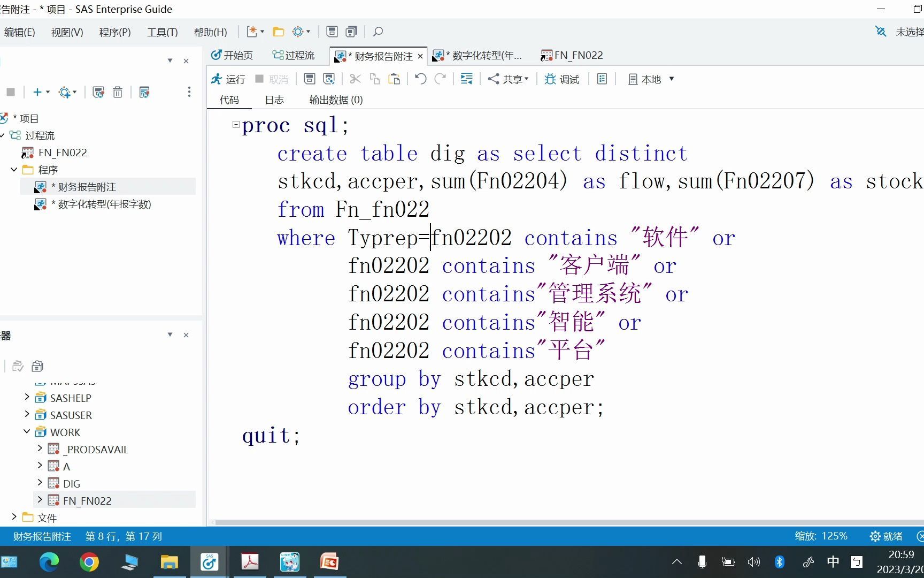
Task: Switch to the FN_FN022 data tab
Action: point(572,55)
